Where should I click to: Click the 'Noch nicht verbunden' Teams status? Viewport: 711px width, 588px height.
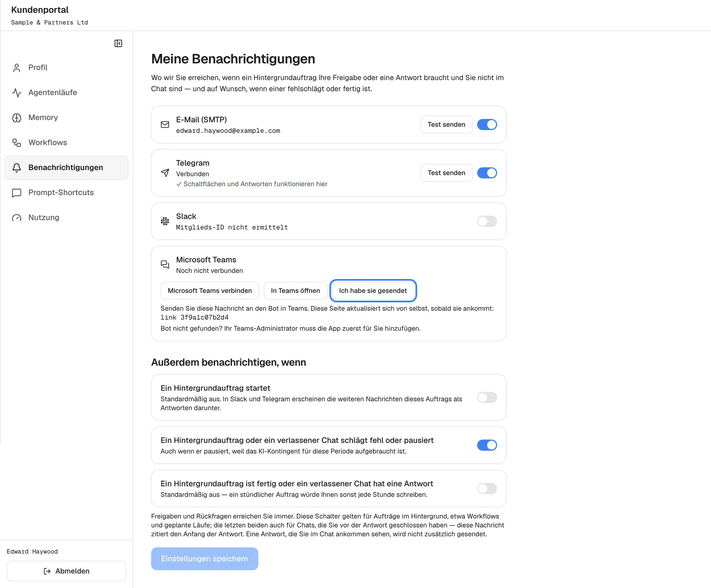pyautogui.click(x=209, y=271)
